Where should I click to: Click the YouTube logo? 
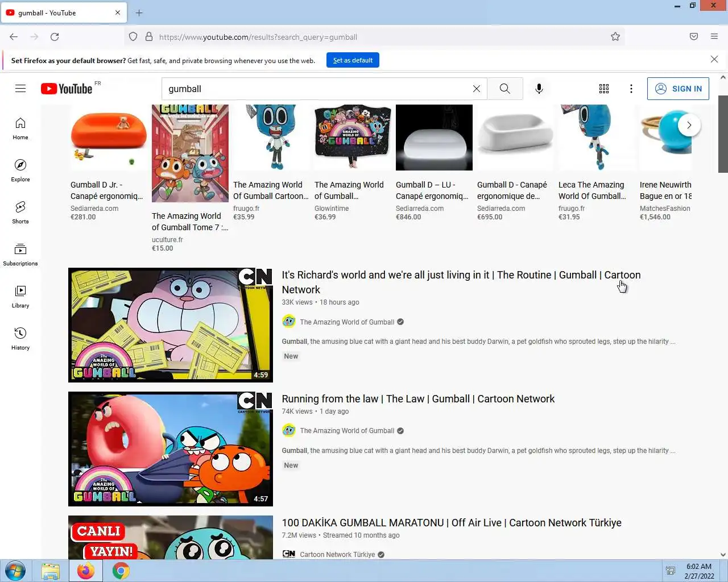click(x=67, y=89)
